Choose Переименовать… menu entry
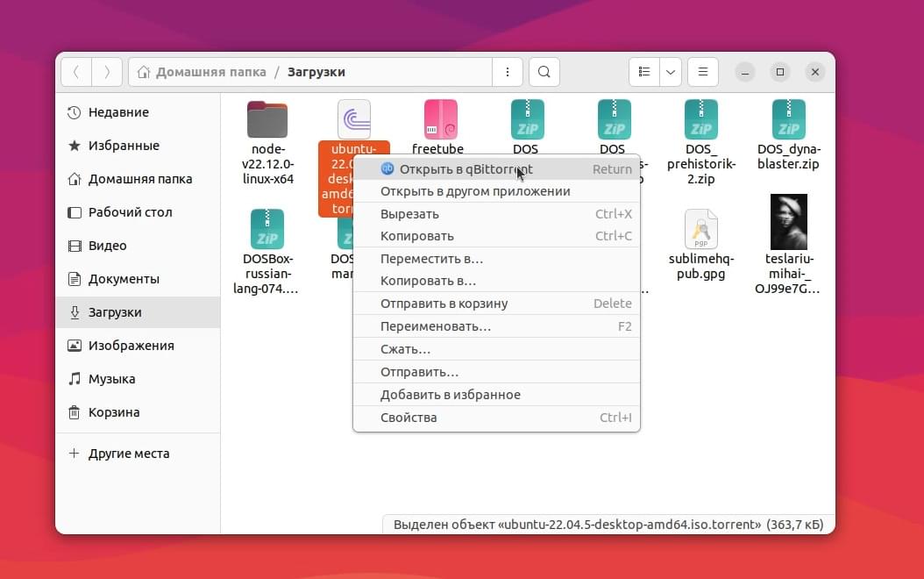 [496, 326]
